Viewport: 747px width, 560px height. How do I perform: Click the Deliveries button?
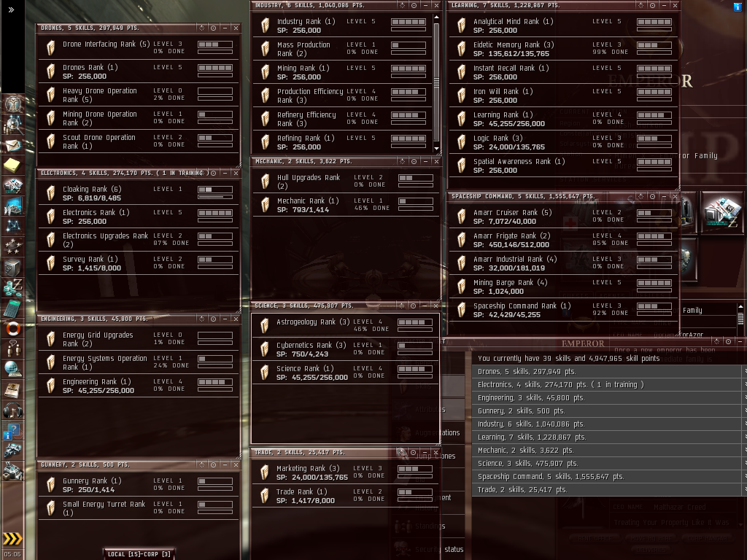pyautogui.click(x=651, y=550)
